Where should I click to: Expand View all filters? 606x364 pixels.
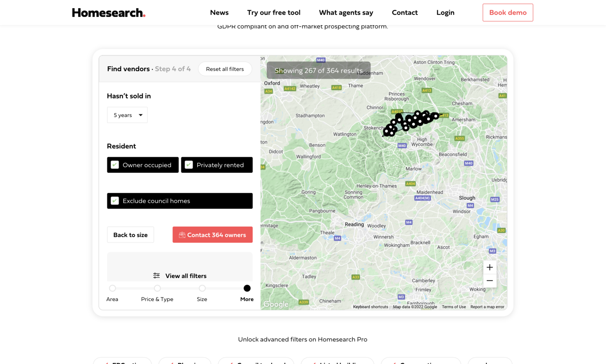(x=185, y=276)
